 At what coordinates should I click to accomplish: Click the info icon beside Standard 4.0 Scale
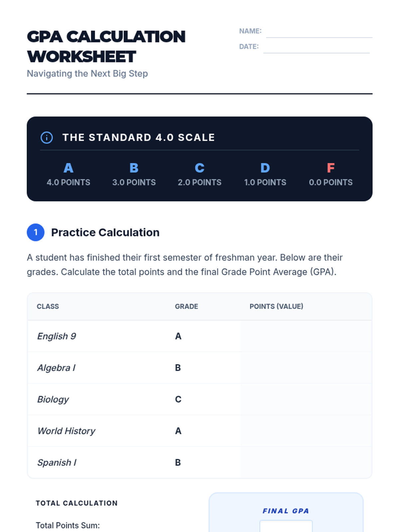tap(47, 137)
